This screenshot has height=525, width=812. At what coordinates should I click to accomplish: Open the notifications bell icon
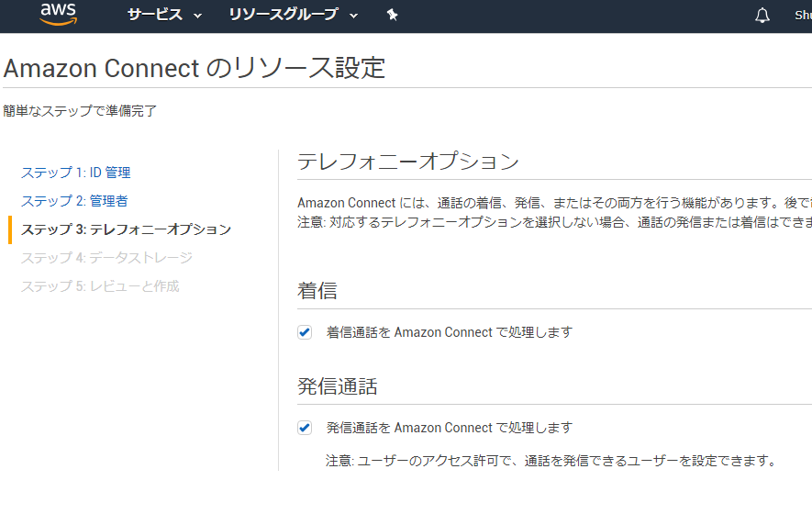[762, 16]
